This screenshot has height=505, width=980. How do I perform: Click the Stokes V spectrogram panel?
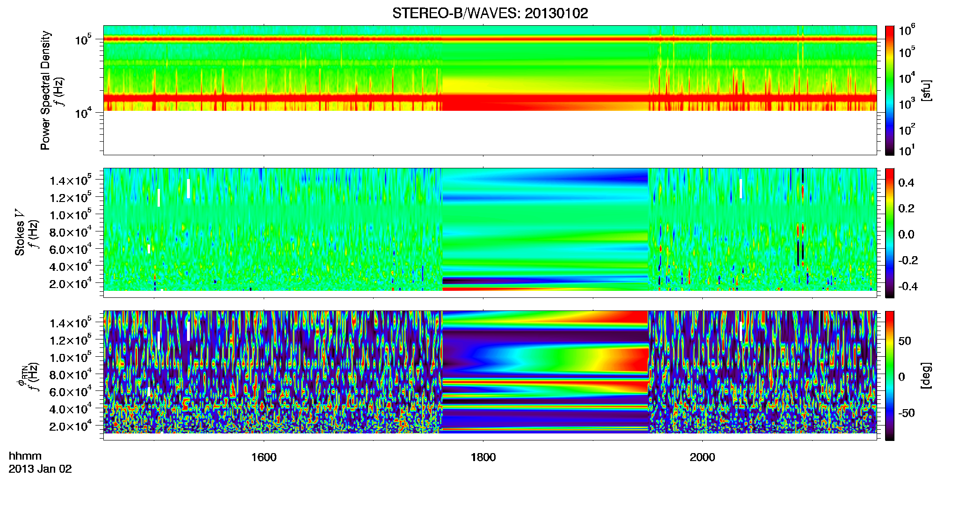[x=490, y=233]
